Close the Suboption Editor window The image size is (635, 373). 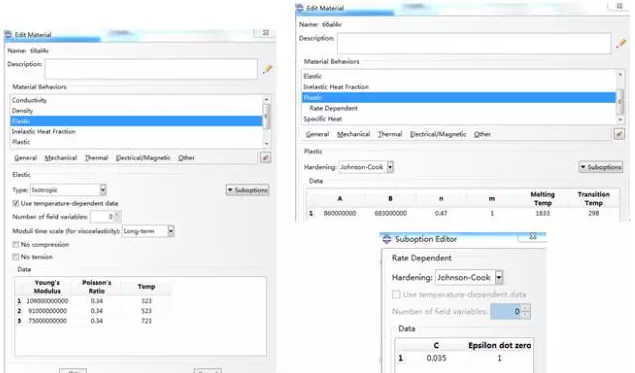click(x=533, y=237)
